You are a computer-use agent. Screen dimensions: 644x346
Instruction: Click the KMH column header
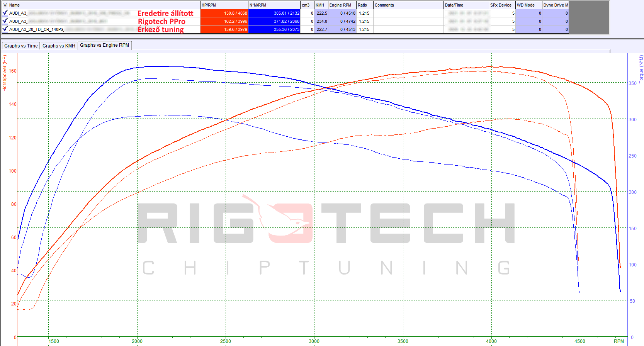[321, 5]
